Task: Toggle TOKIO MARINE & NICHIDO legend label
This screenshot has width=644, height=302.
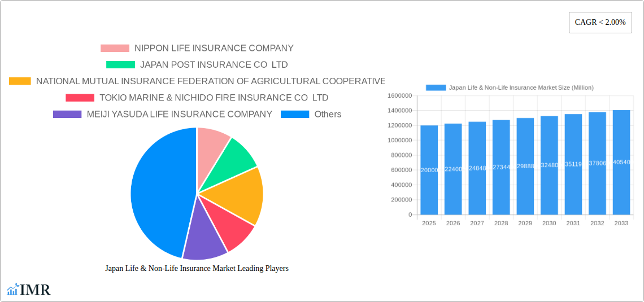Action: pos(214,98)
